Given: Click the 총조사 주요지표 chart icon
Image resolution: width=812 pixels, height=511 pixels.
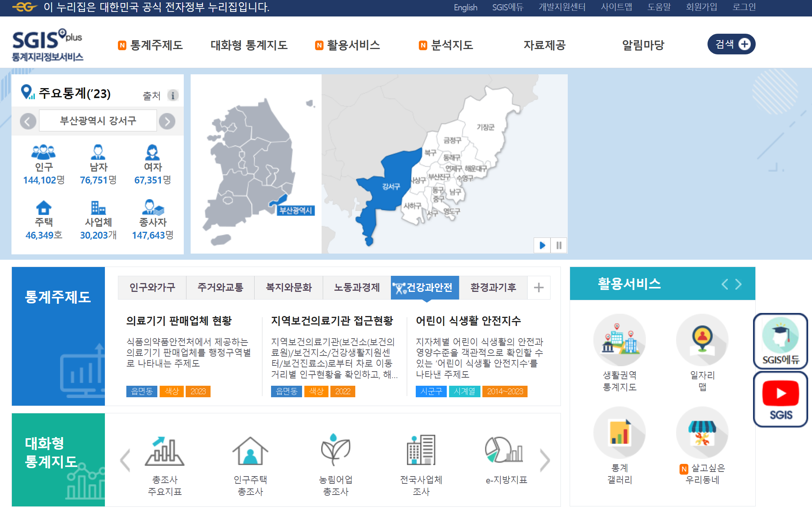Looking at the screenshot, I should tap(165, 451).
